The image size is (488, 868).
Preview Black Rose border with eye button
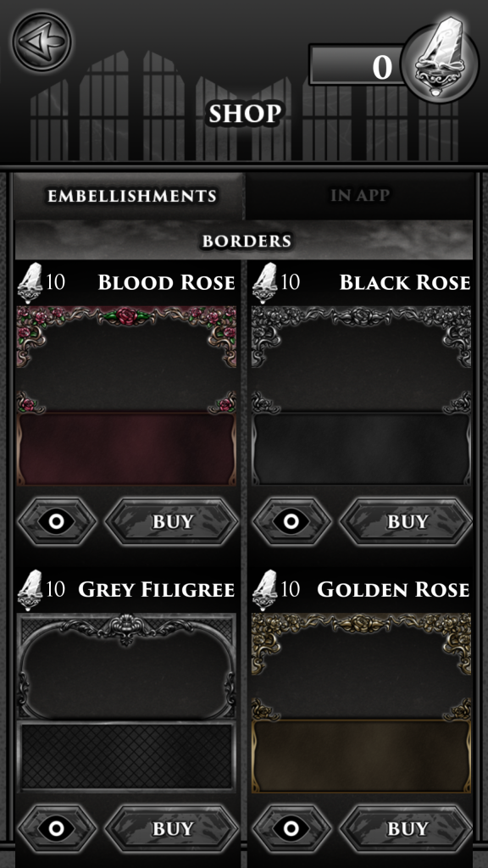coord(291,521)
